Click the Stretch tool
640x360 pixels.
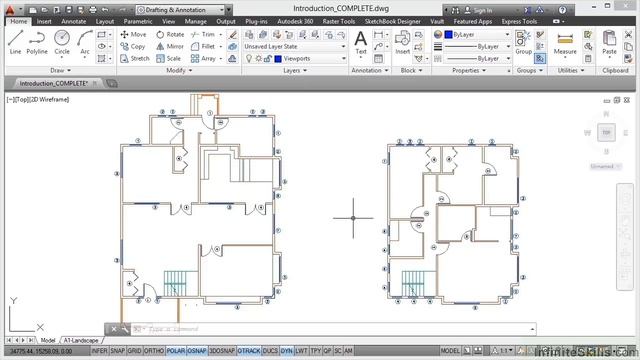click(x=135, y=58)
